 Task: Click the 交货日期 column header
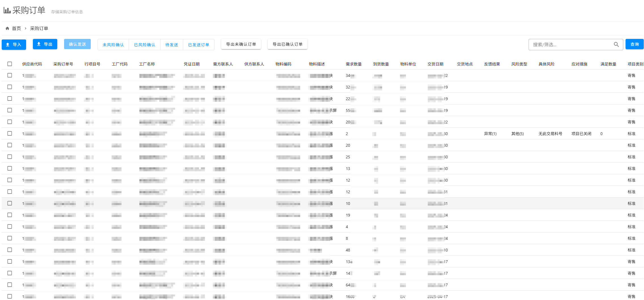(x=435, y=64)
